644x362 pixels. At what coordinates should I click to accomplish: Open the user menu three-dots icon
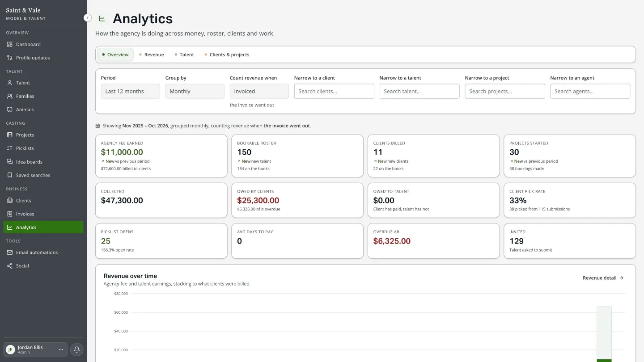coord(61,349)
